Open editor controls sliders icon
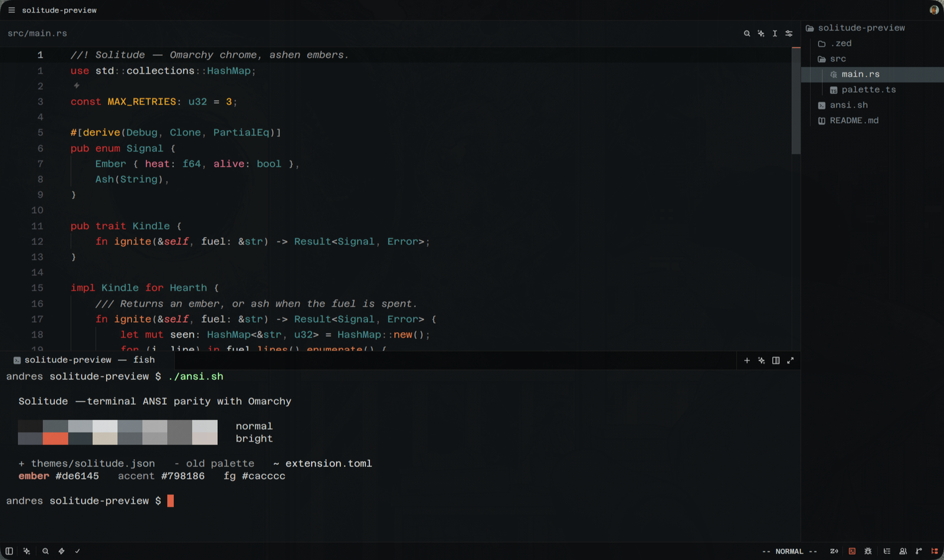The width and height of the screenshot is (944, 560). (789, 34)
